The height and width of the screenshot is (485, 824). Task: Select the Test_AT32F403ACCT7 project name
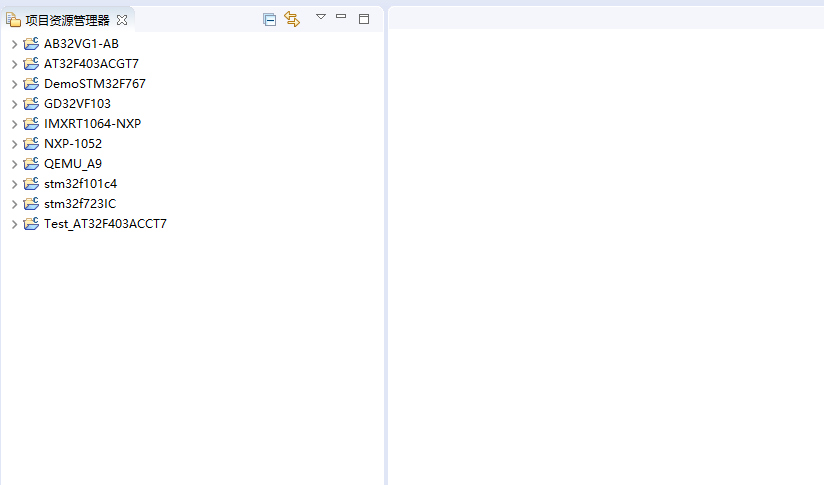105,224
